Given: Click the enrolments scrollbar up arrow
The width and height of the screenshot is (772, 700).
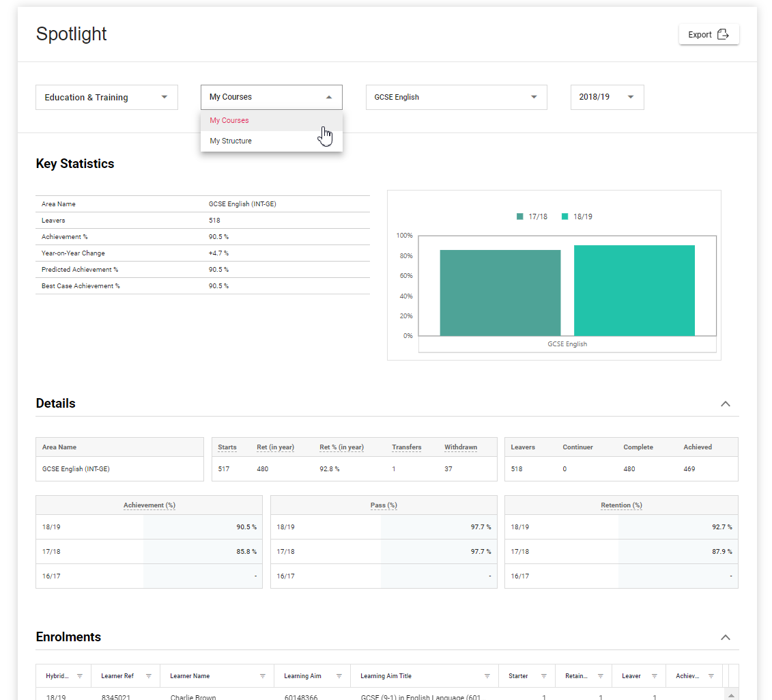Looking at the screenshot, I should tap(732, 695).
